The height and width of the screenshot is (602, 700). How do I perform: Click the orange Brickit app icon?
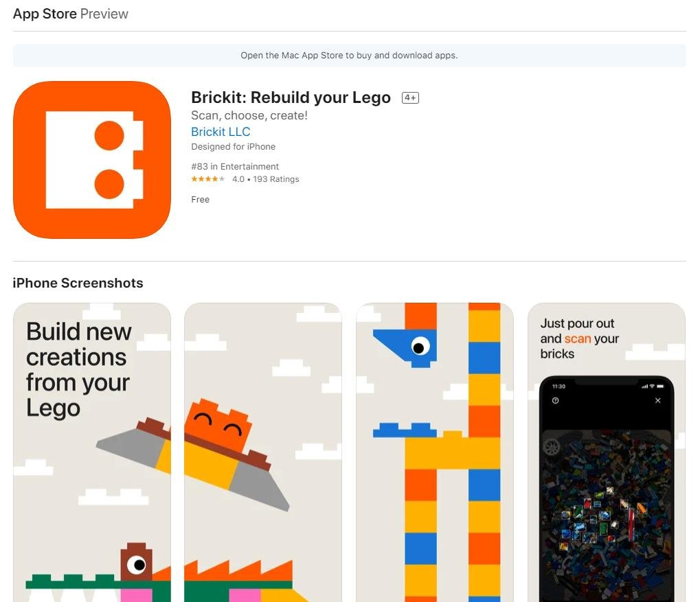click(x=92, y=160)
